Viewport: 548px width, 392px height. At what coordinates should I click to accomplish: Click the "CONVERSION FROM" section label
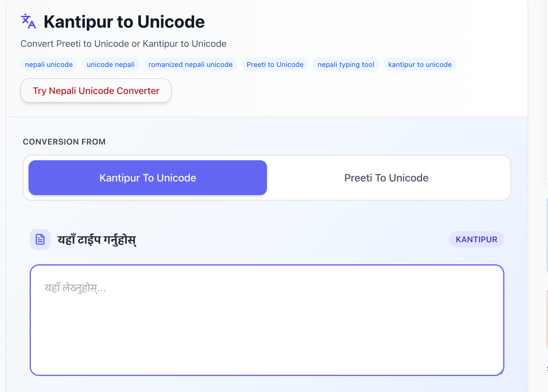pos(64,142)
